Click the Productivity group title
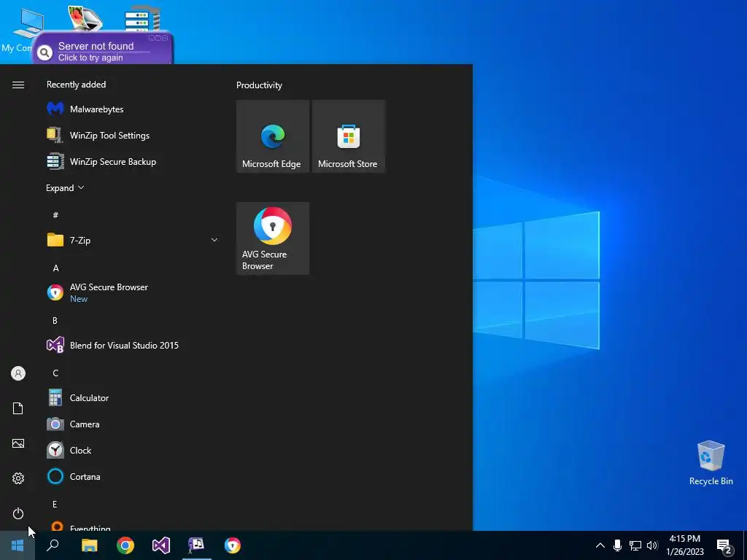 coord(259,85)
